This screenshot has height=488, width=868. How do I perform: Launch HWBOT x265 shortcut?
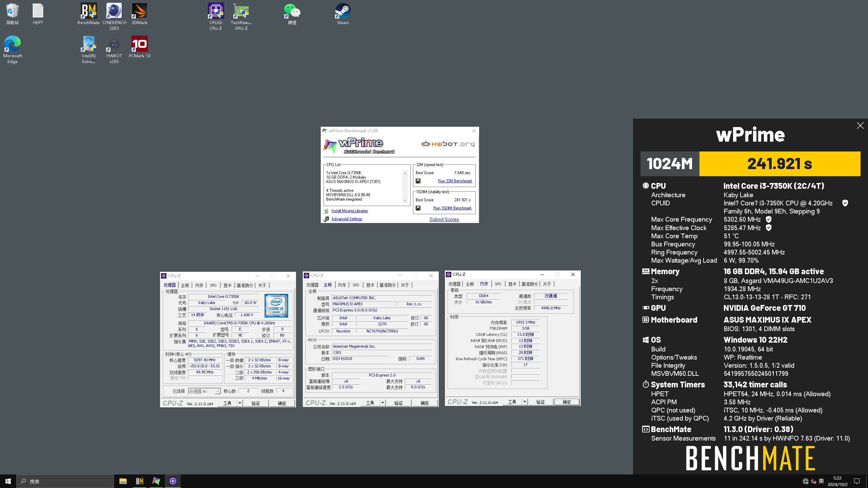coord(114,49)
